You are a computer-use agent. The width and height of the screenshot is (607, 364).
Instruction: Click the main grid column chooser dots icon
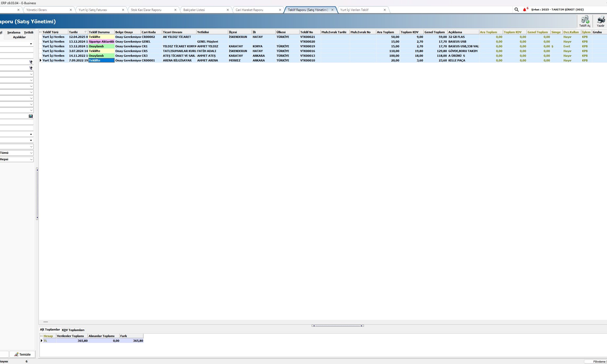[x=40, y=32]
